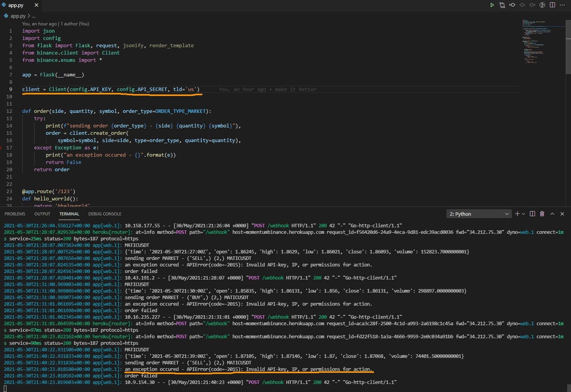The height and width of the screenshot is (392, 571).
Task: Expand the launch profile arrow beside the new terminal plus
Action: [x=523, y=214]
